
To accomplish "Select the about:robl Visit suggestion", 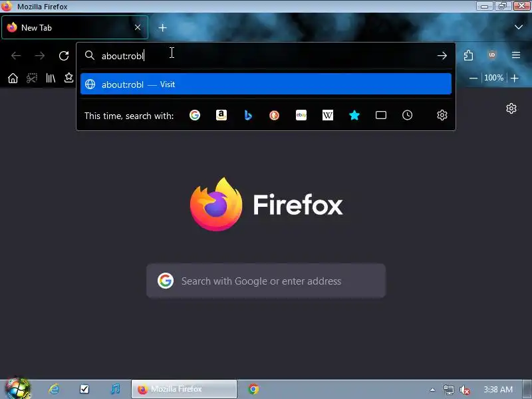I will click(x=266, y=84).
